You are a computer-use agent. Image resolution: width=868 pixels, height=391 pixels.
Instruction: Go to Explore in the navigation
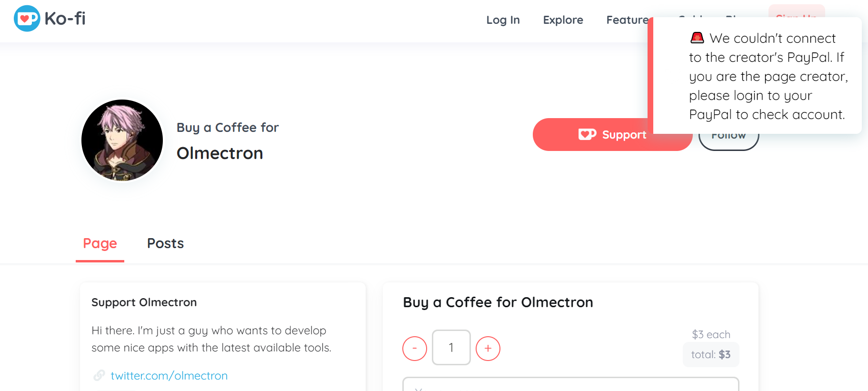(563, 20)
